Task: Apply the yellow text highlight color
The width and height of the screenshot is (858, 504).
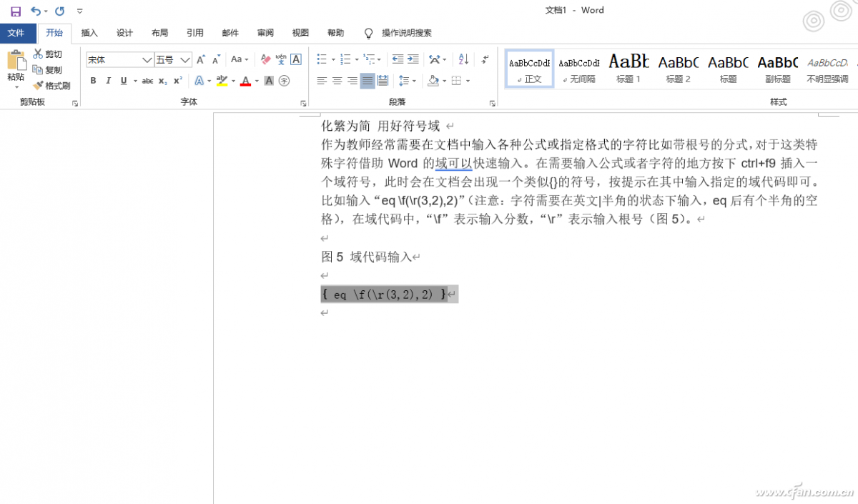Action: (222, 81)
